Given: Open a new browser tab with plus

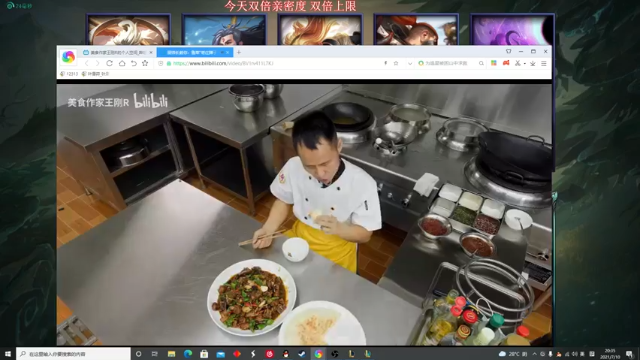Looking at the screenshot, I should pos(239,52).
